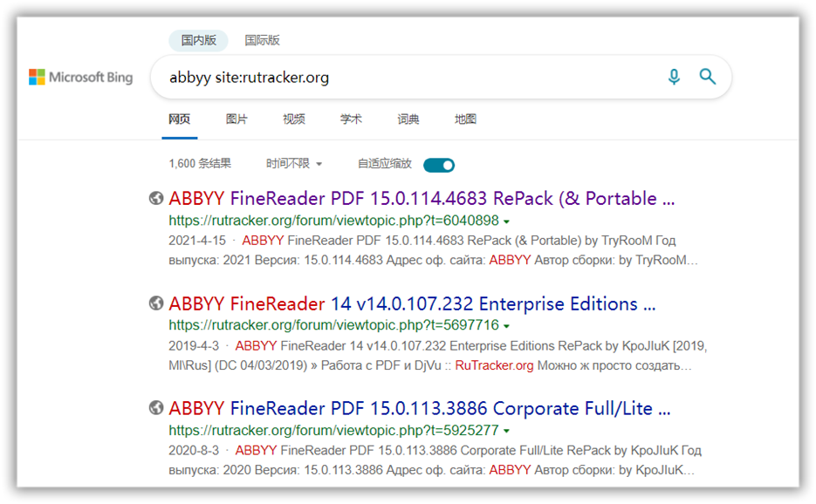This screenshot has width=816, height=504.
Task: Expand arrow after URL t=5697716
Action: pyautogui.click(x=506, y=326)
